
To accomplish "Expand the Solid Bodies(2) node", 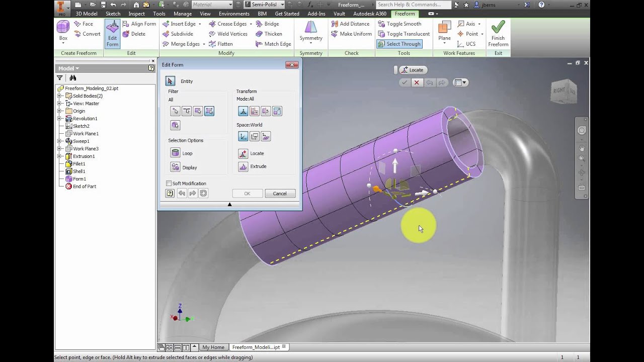I will [59, 96].
